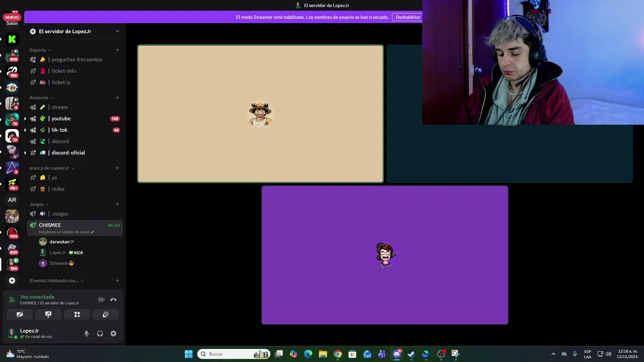Open Microsoft Edge from the taskbar
The image size is (644, 362).
click(x=308, y=354)
